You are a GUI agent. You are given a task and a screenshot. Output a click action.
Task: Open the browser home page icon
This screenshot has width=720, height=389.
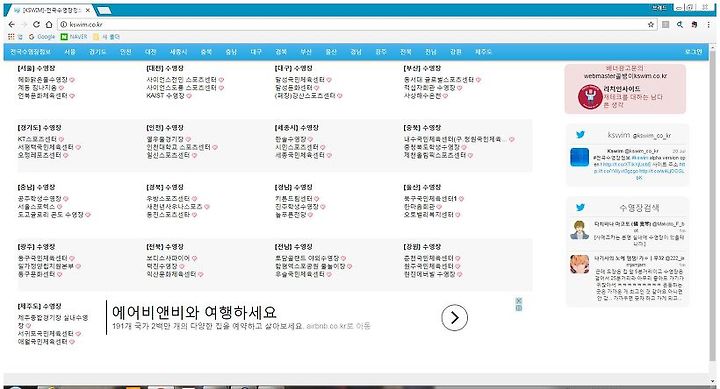tap(49, 24)
